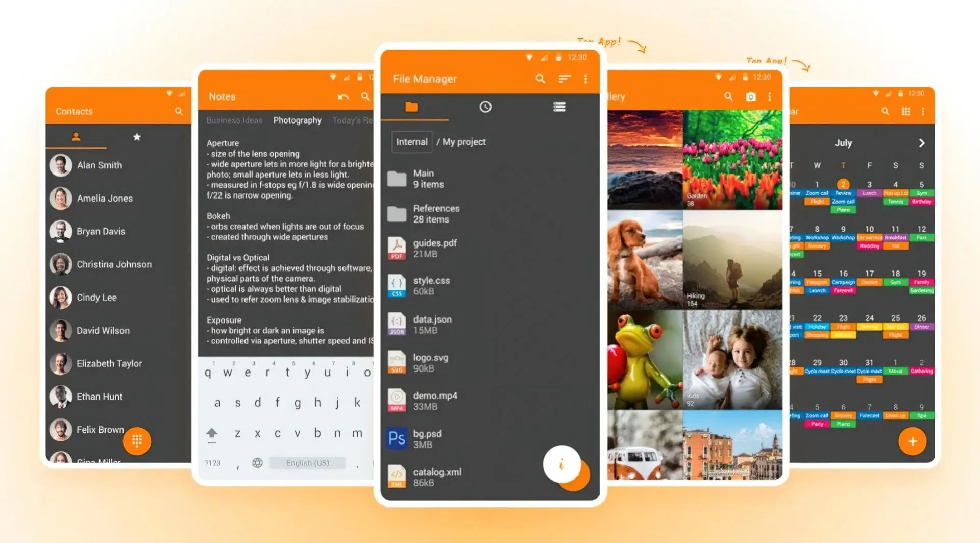Screen dimensions: 980x543
Task: Tap the Felix Brown contact avatar
Action: click(61, 430)
